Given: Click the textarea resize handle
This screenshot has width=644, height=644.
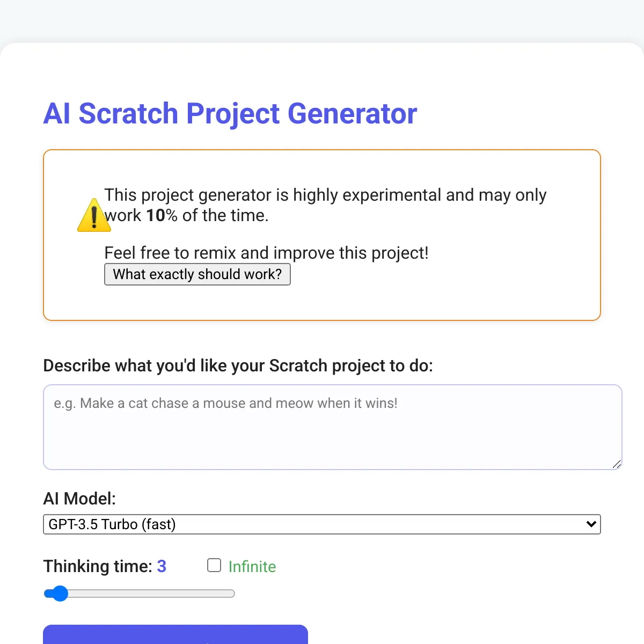Looking at the screenshot, I should pos(617,465).
